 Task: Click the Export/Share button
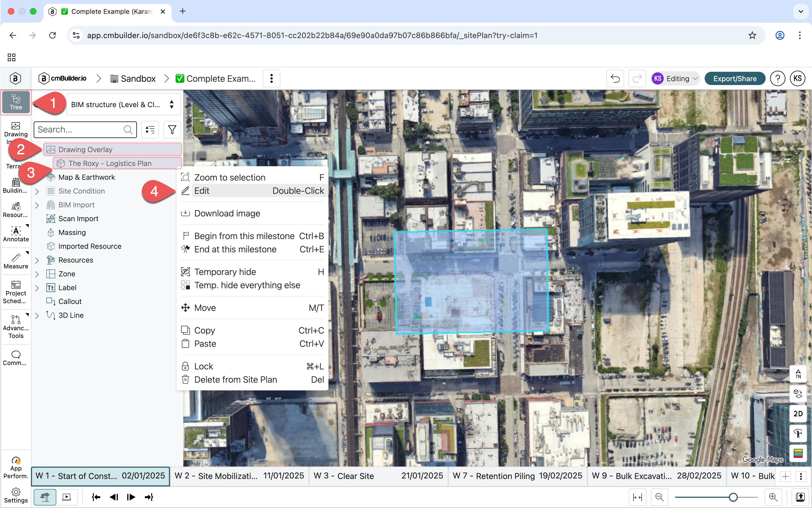(x=734, y=79)
